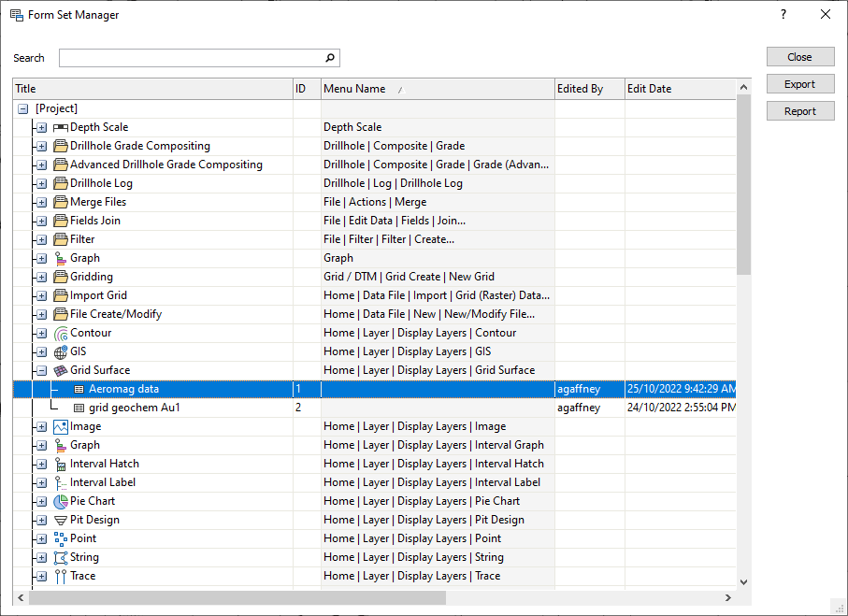Expand the Drillhole Log node

(x=41, y=183)
